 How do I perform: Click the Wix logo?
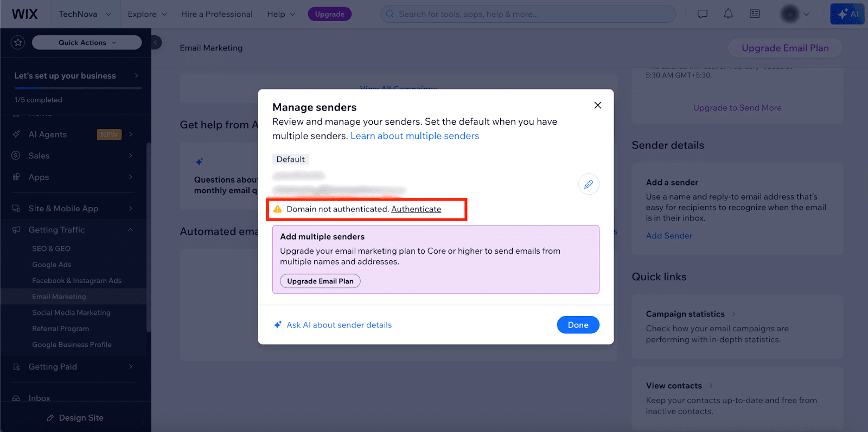tap(25, 14)
